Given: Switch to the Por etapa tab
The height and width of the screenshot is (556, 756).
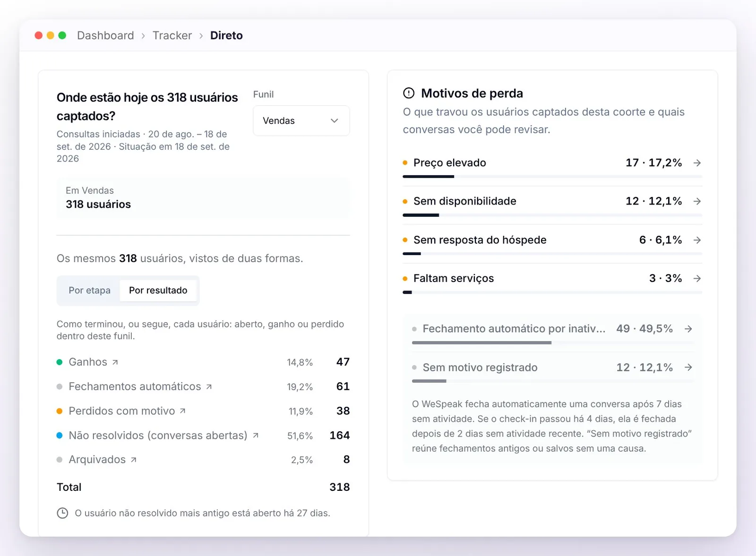Looking at the screenshot, I should (90, 291).
